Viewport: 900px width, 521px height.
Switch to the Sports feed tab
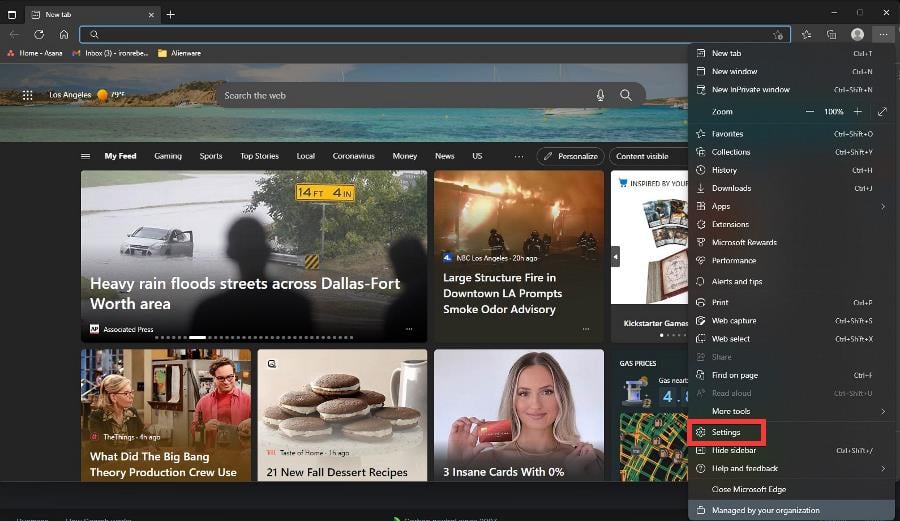[x=211, y=156]
